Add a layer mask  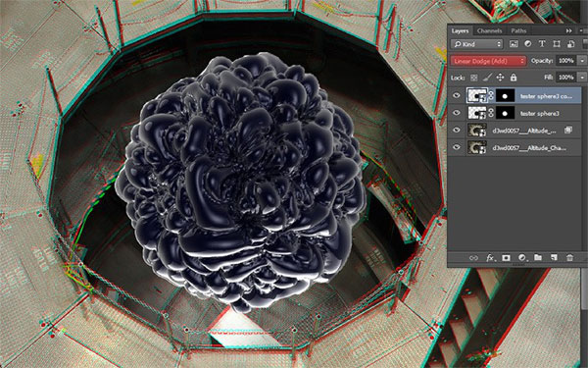pyautogui.click(x=506, y=257)
